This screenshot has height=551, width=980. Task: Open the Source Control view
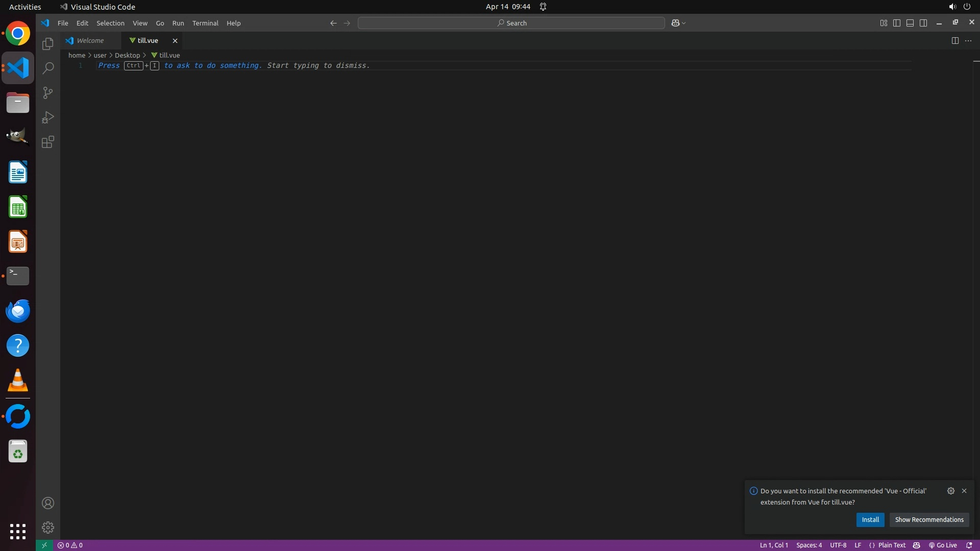point(47,93)
